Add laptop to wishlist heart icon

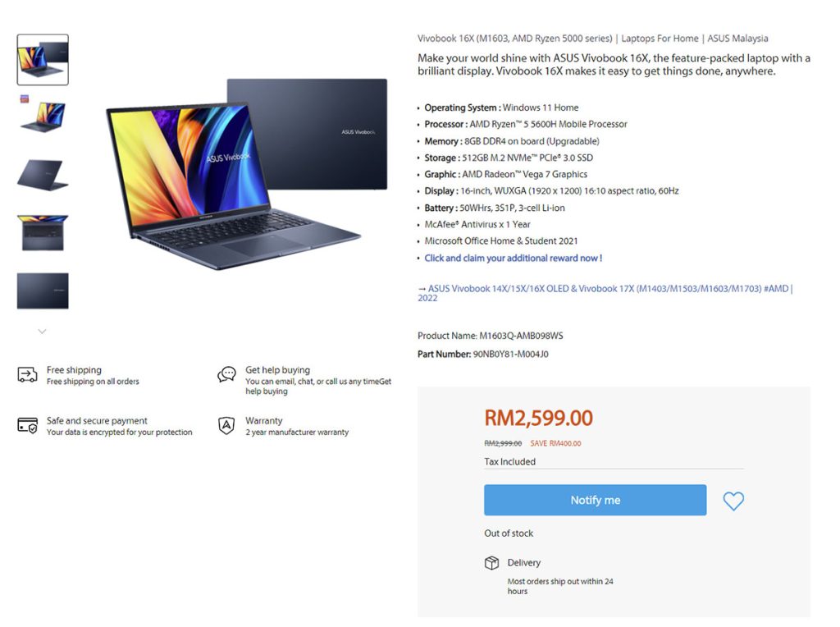pos(733,501)
